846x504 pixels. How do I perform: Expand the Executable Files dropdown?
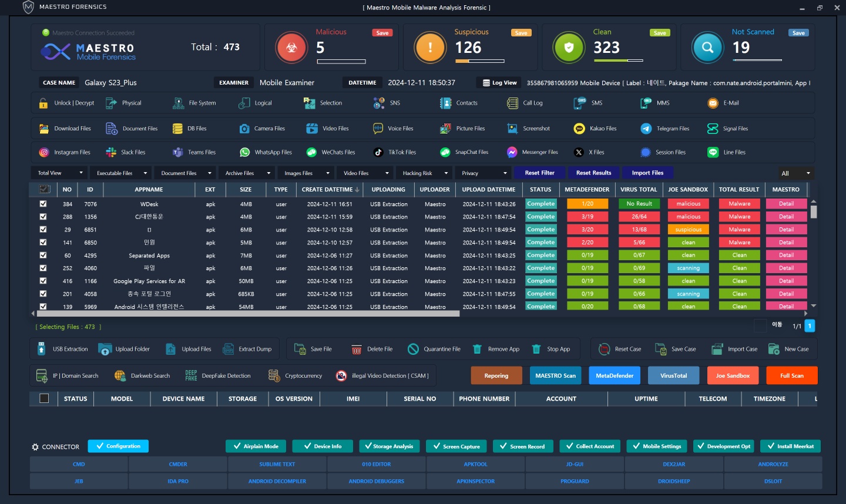click(x=120, y=173)
